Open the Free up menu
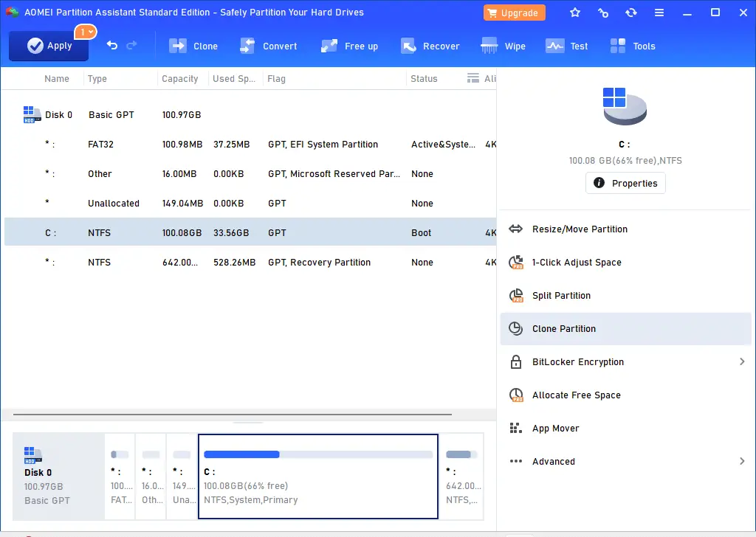Image resolution: width=756 pixels, height=537 pixels. pos(349,46)
